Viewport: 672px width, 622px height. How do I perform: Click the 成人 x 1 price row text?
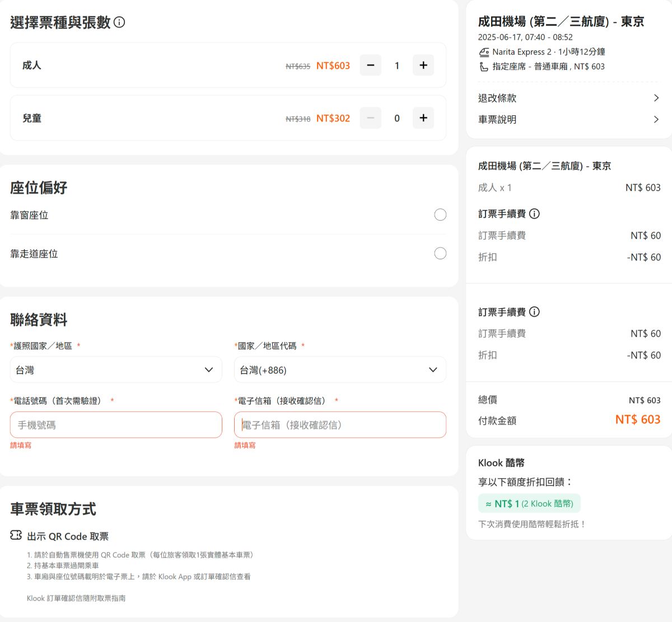click(x=494, y=188)
